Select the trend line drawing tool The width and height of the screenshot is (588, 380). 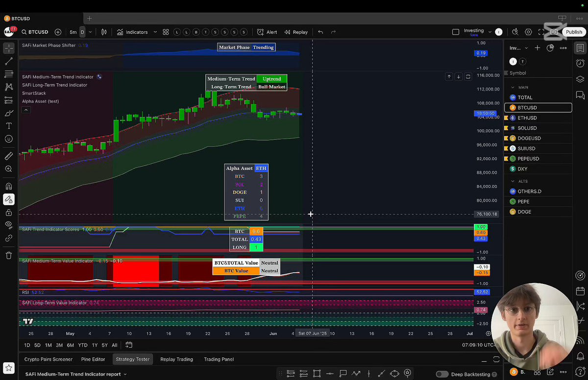(x=9, y=61)
